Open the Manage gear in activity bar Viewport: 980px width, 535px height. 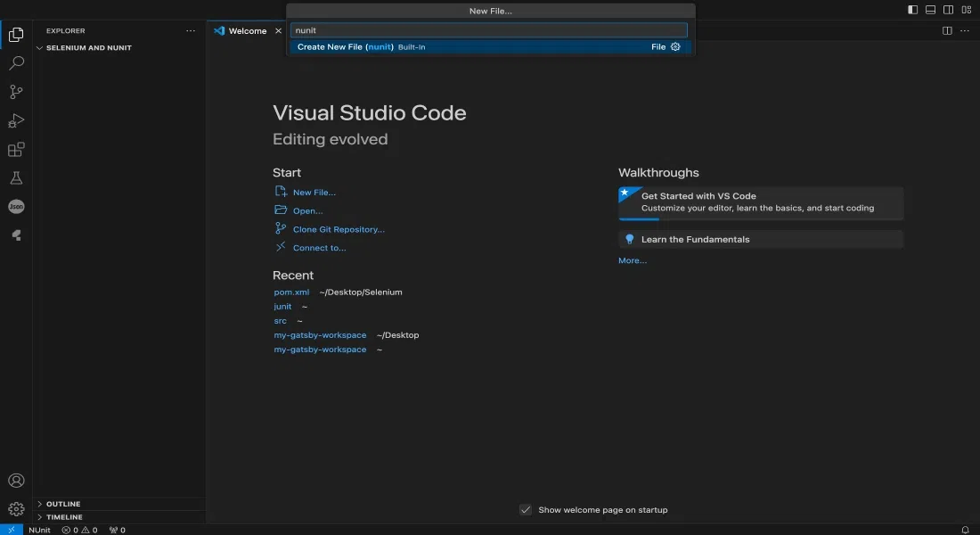pyautogui.click(x=16, y=509)
